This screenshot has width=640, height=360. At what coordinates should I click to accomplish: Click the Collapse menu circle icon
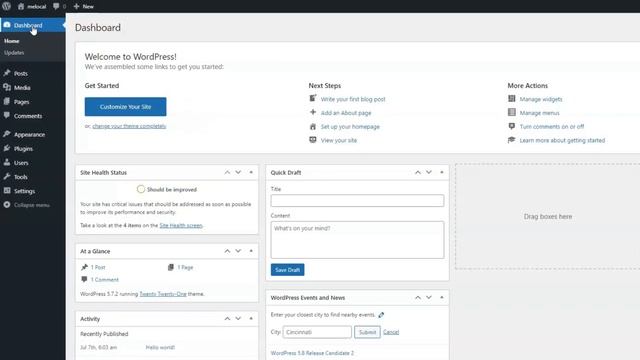click(x=7, y=204)
